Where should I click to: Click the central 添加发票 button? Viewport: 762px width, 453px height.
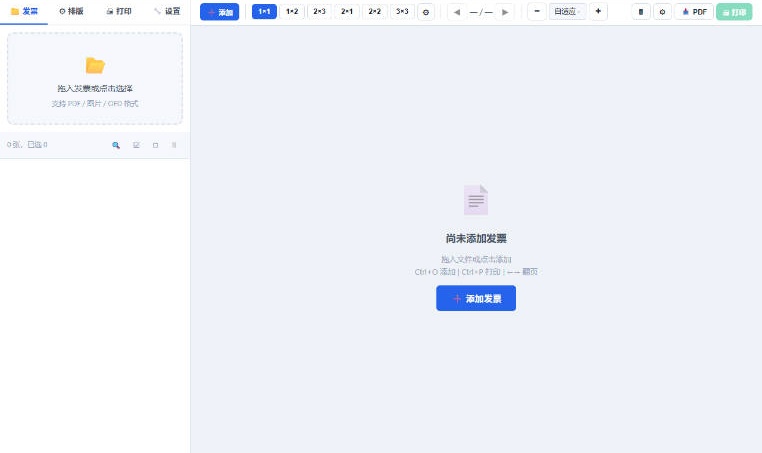(476, 298)
